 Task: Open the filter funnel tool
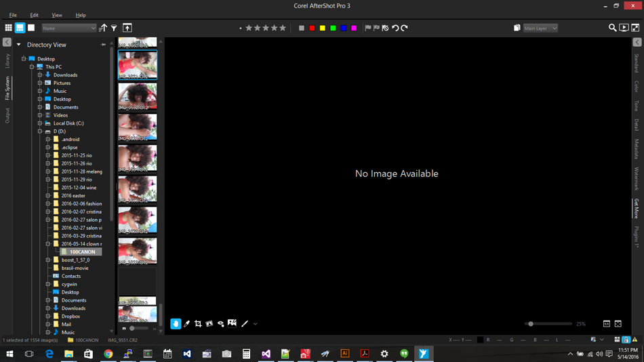114,28
